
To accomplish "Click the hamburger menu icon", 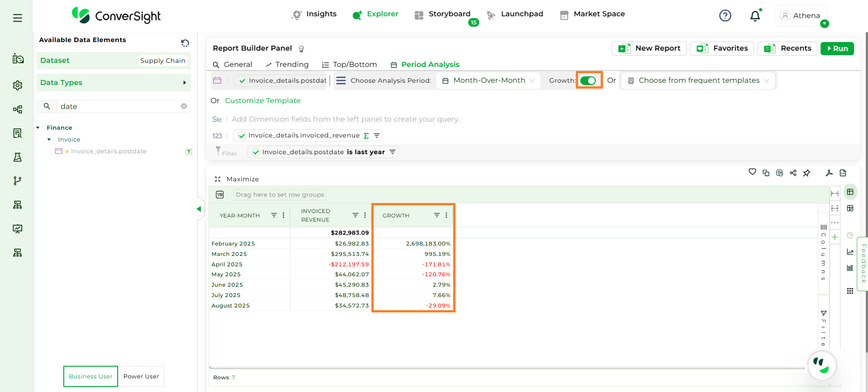I will [18, 18].
